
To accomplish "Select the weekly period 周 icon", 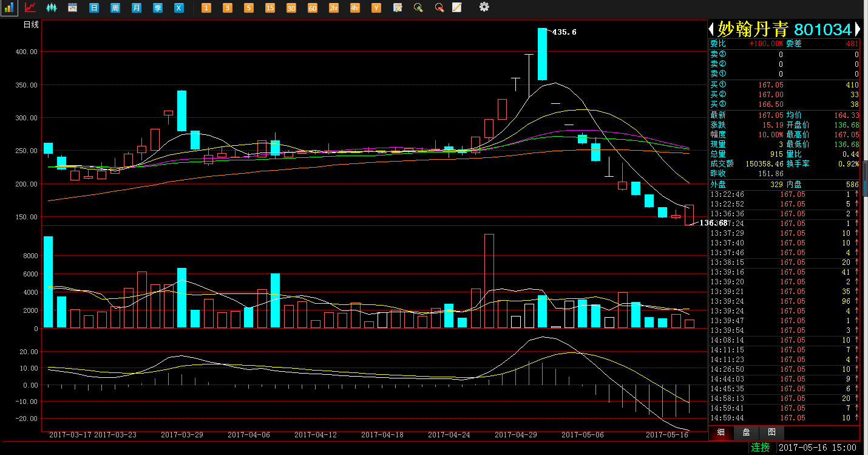I will (x=115, y=8).
